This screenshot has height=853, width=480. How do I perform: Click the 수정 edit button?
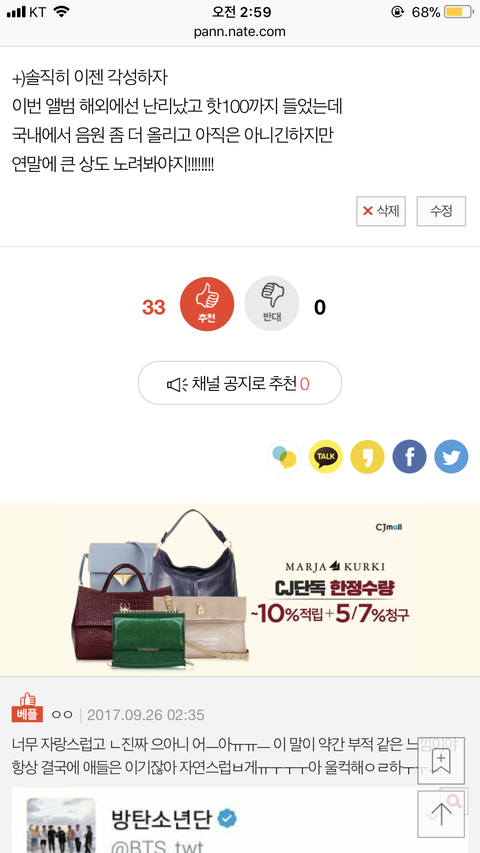point(441,211)
